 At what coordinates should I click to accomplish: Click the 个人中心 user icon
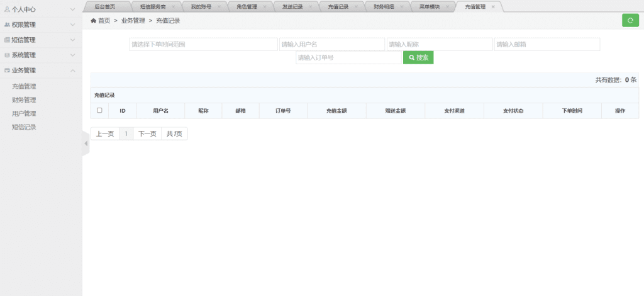point(7,9)
